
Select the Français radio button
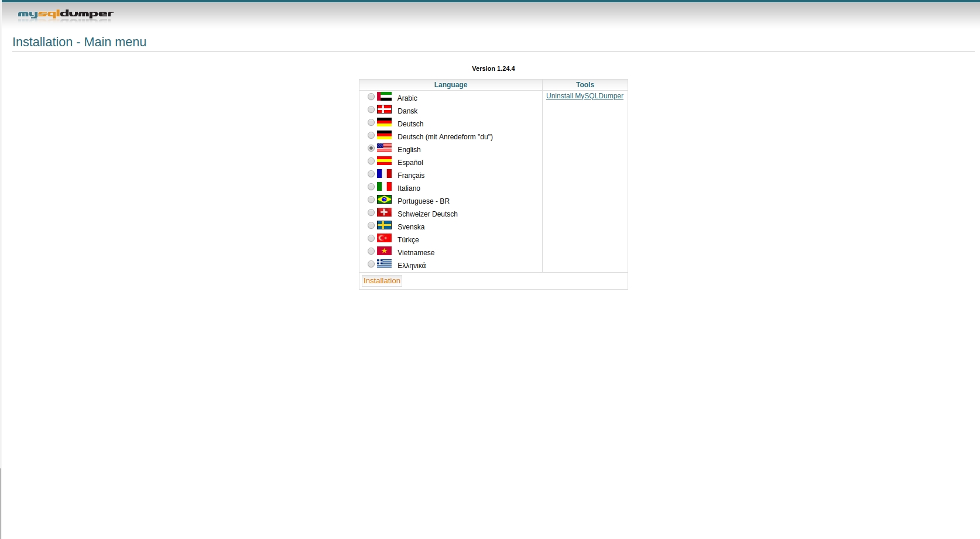pyautogui.click(x=371, y=174)
